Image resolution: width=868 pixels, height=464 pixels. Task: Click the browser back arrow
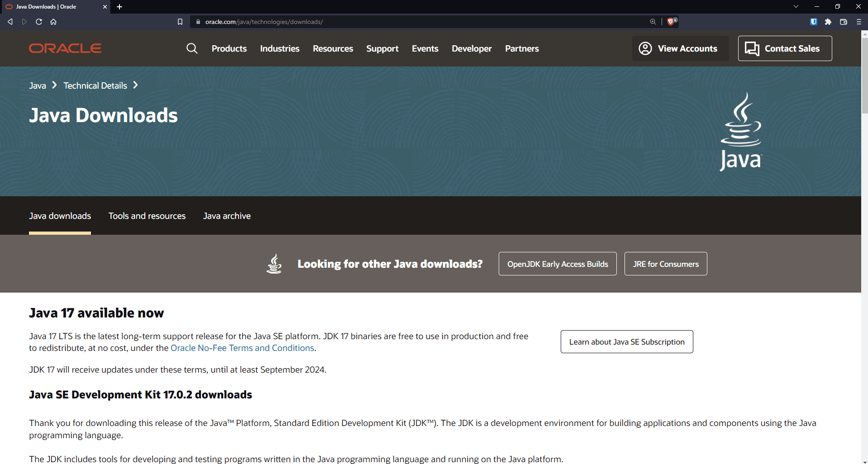pyautogui.click(x=10, y=22)
